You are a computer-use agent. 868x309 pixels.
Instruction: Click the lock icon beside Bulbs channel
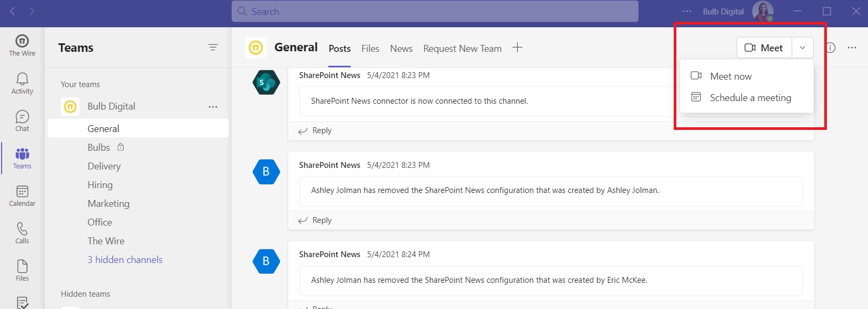(121, 147)
